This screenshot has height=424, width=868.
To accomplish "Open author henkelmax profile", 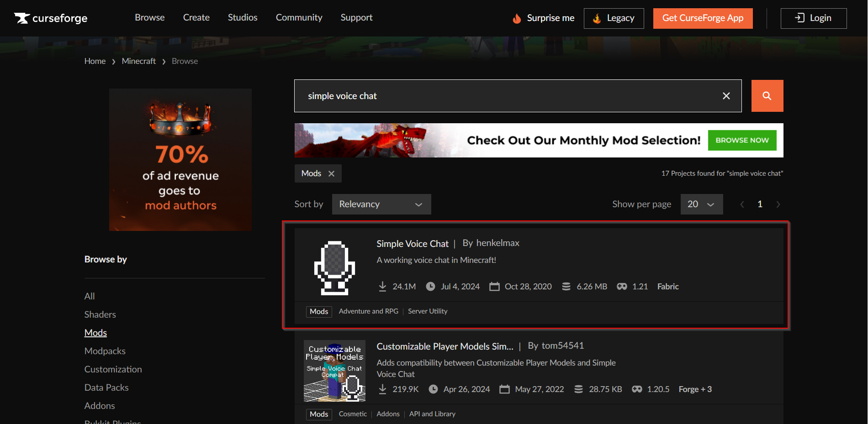I will point(498,243).
